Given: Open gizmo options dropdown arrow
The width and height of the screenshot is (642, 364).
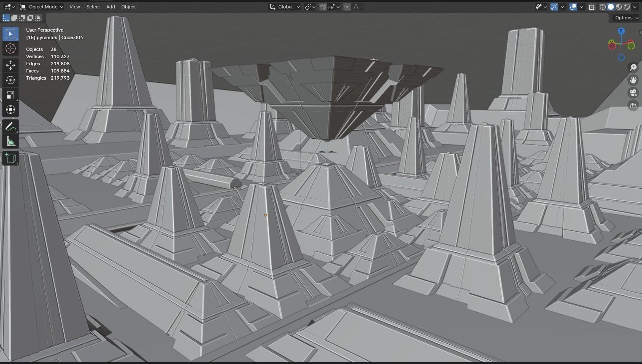Looking at the screenshot, I should point(562,7).
